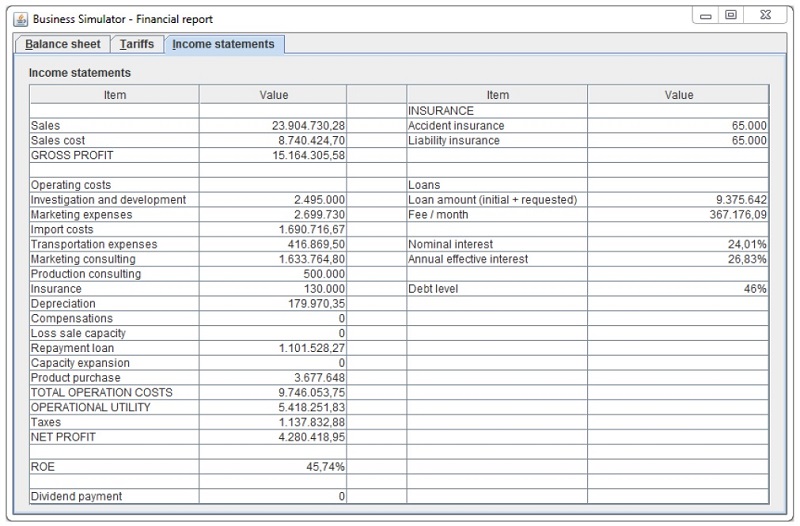This screenshot has height=526, width=800.
Task: Click the Annual effective interest label
Action: (x=468, y=259)
